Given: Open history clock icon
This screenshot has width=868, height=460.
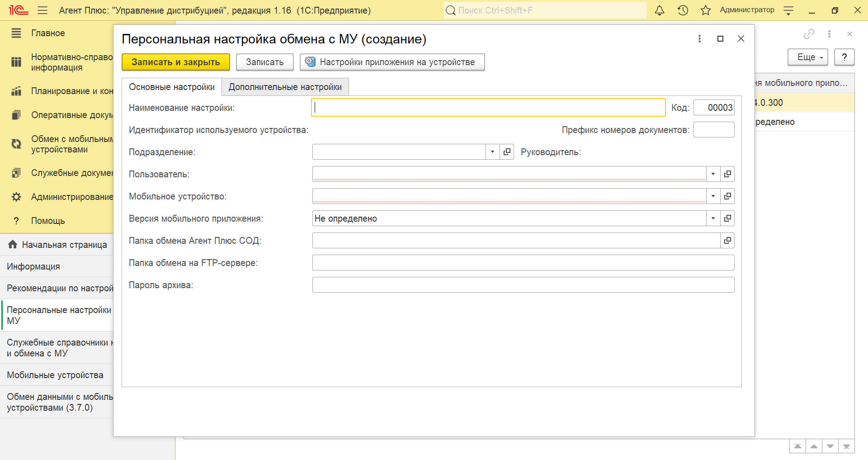Looking at the screenshot, I should click(x=683, y=10).
